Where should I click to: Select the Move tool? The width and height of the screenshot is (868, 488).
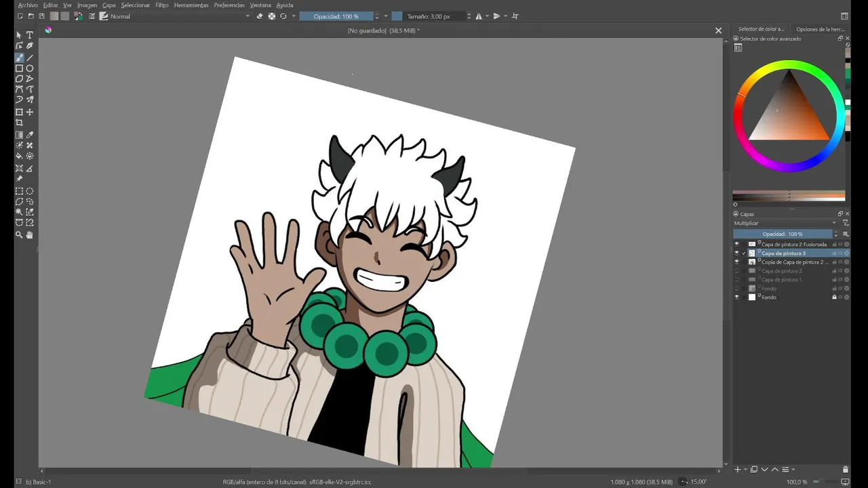pyautogui.click(x=30, y=112)
